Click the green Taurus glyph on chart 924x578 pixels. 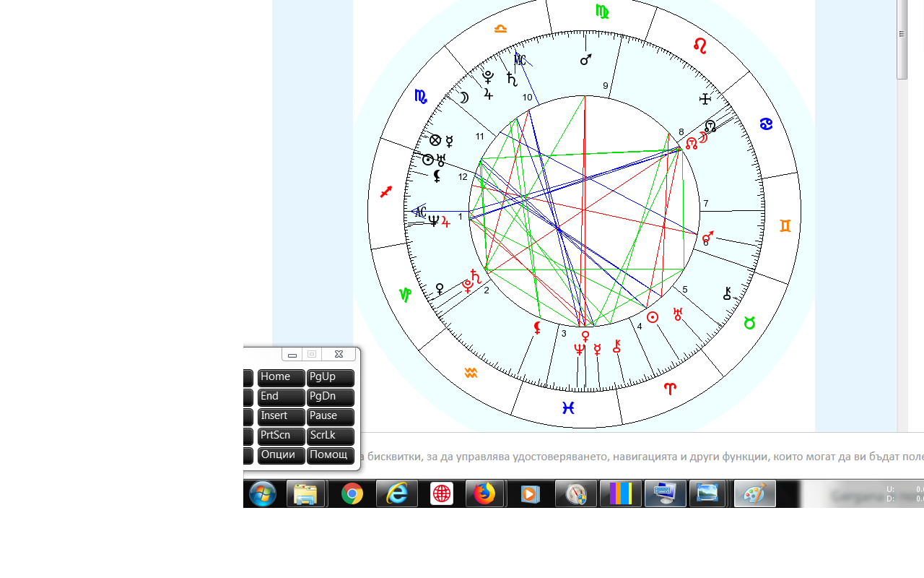749,323
